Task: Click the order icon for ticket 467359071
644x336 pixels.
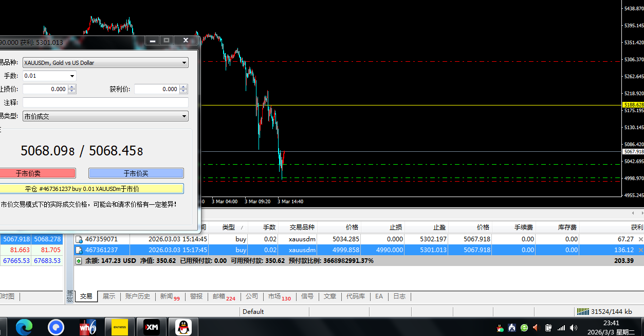Action: (79, 239)
